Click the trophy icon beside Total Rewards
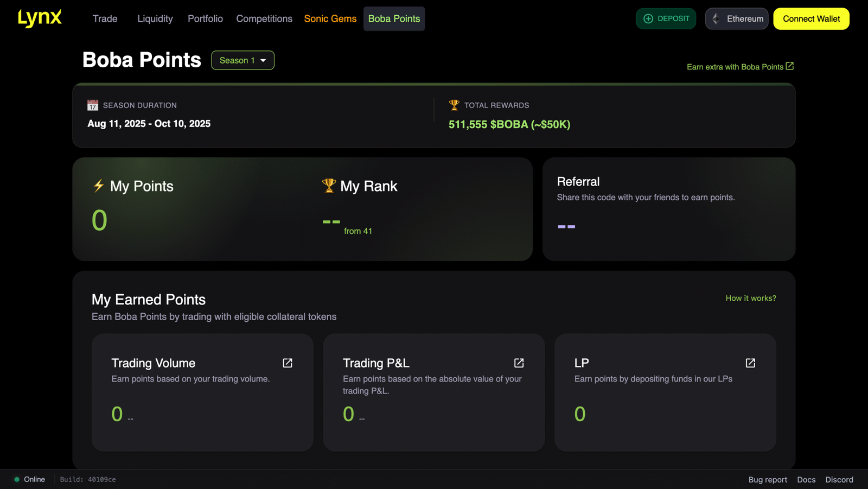The image size is (868, 489). (x=454, y=105)
